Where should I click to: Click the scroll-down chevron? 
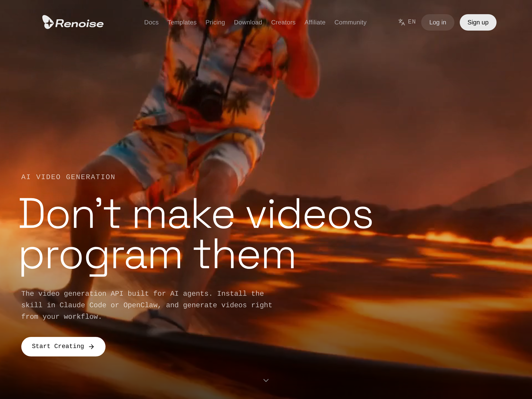pos(266,380)
